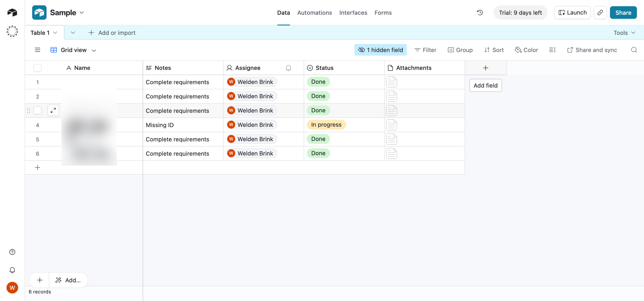This screenshot has height=301, width=644.
Task: Open the notifications bell in sidebar
Action: pos(12,270)
